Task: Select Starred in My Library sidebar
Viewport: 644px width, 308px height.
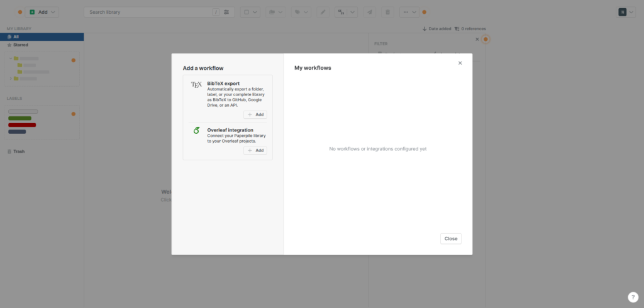Action: (x=21, y=45)
